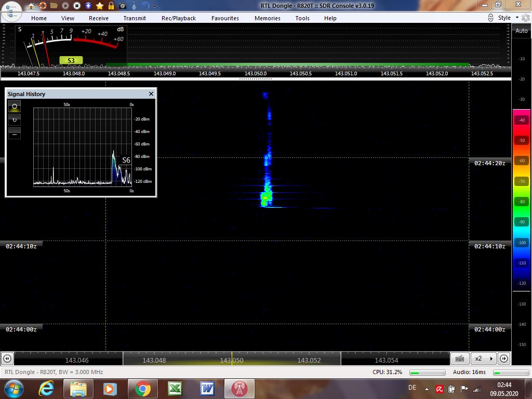Click the green filter bandwidth bar

point(287,64)
